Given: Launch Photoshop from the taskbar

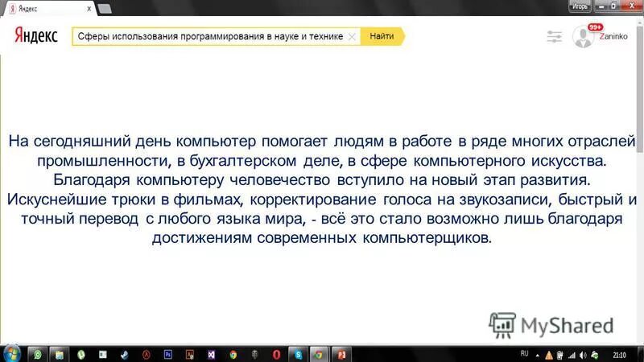Looking at the screenshot, I should 168,355.
